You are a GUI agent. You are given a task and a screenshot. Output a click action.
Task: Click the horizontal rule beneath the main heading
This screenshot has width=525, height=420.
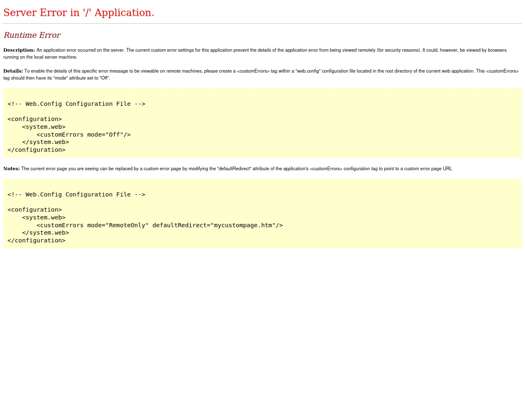[262, 24]
